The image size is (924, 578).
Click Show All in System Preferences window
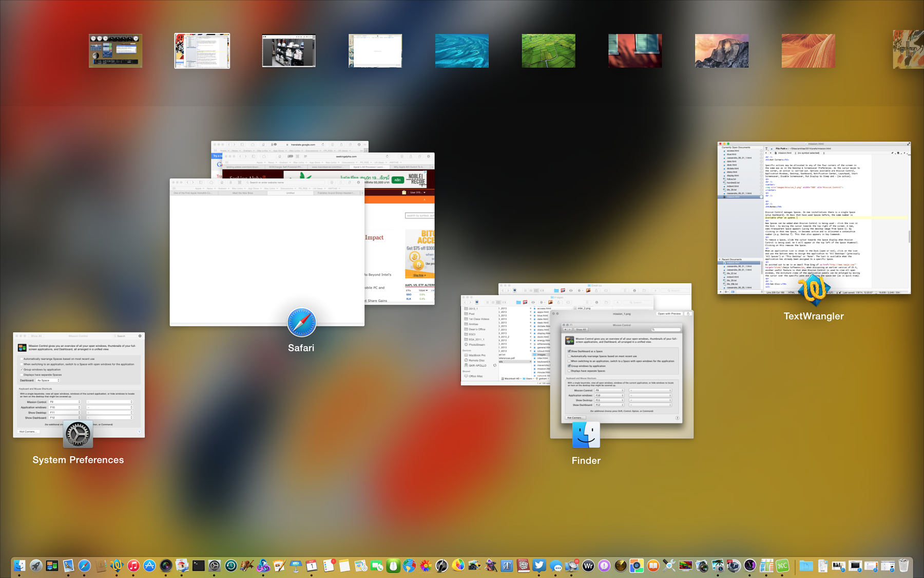(x=36, y=336)
